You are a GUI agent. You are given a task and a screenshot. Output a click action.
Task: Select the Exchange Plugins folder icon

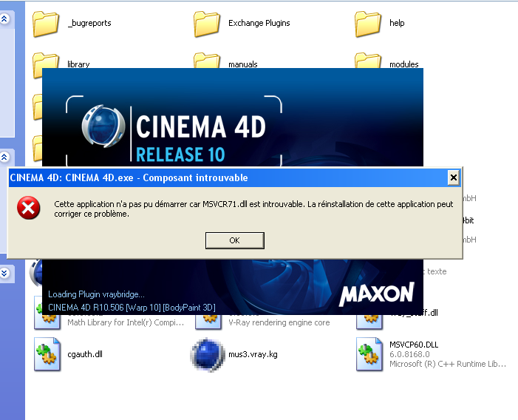[x=207, y=24]
